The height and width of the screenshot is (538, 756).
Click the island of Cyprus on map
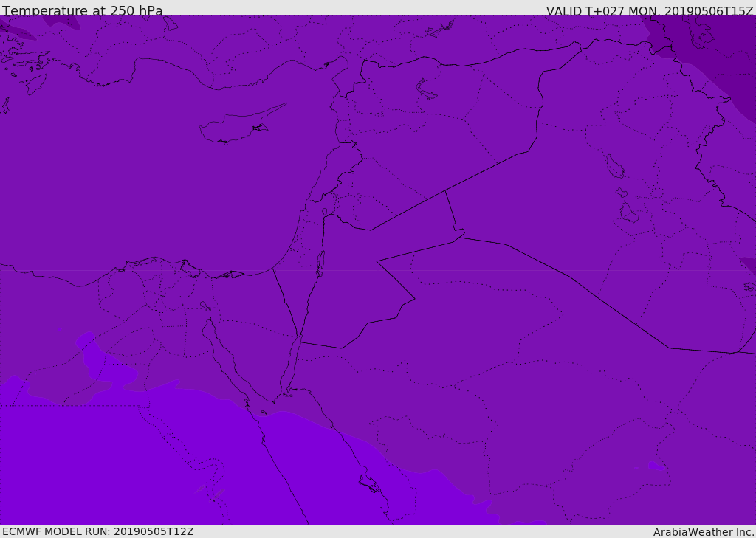pos(242,124)
